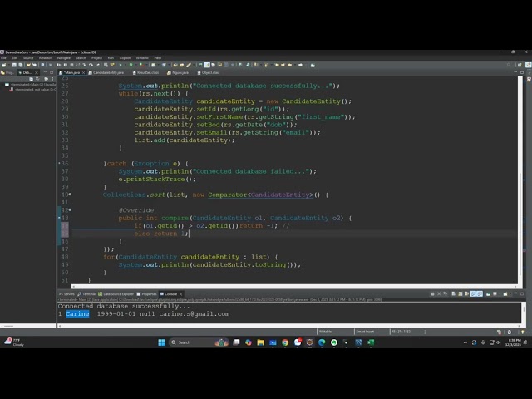Viewport: 532px width, 399px height.
Task: Collapse the fold marker at line 42
Action: 70,210
